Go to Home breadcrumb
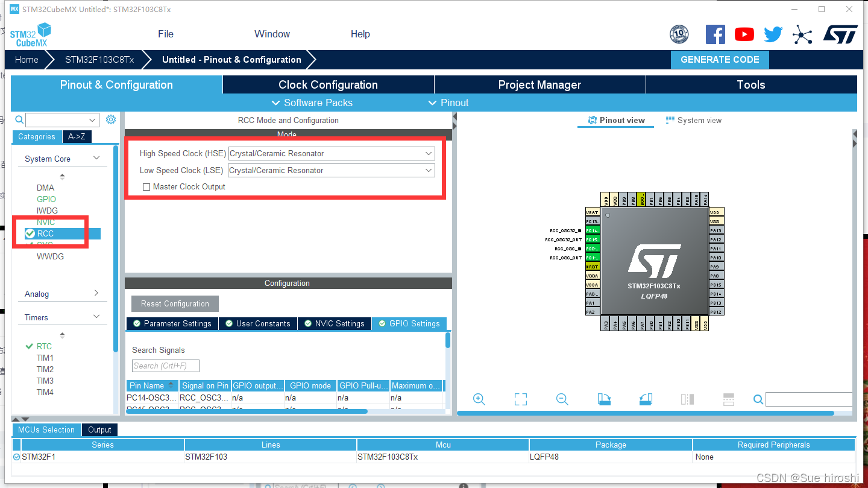 coord(27,60)
